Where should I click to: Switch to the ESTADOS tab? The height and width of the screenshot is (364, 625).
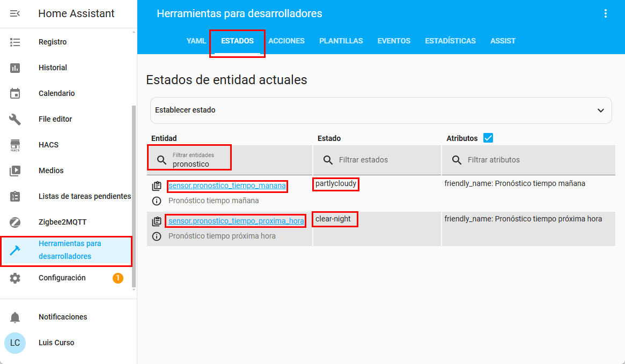pyautogui.click(x=237, y=41)
